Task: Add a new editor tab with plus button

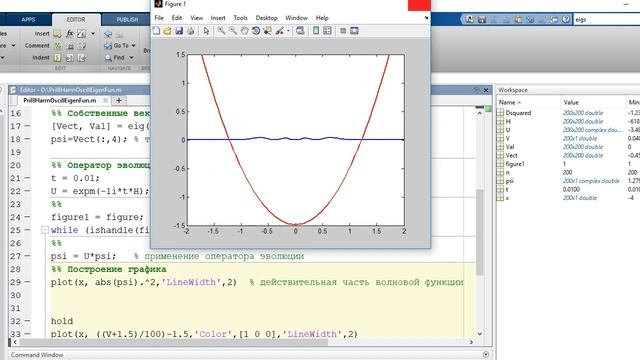Action: pos(119,100)
